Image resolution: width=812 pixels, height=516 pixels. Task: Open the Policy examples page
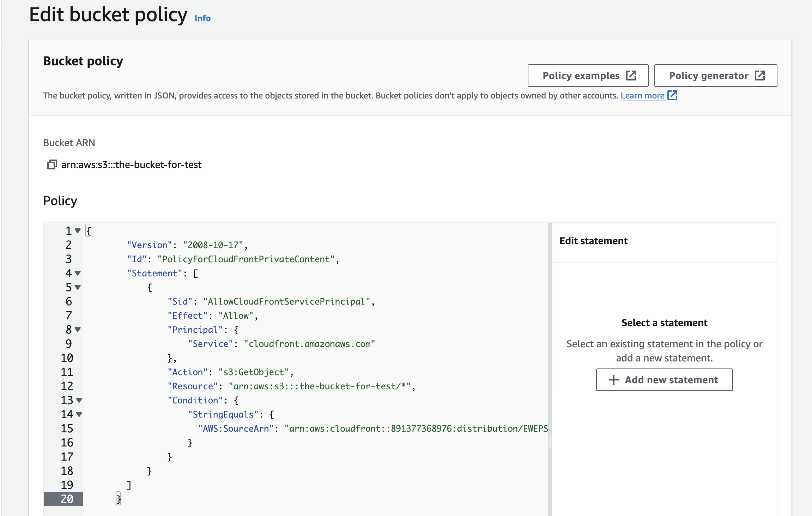pyautogui.click(x=581, y=76)
